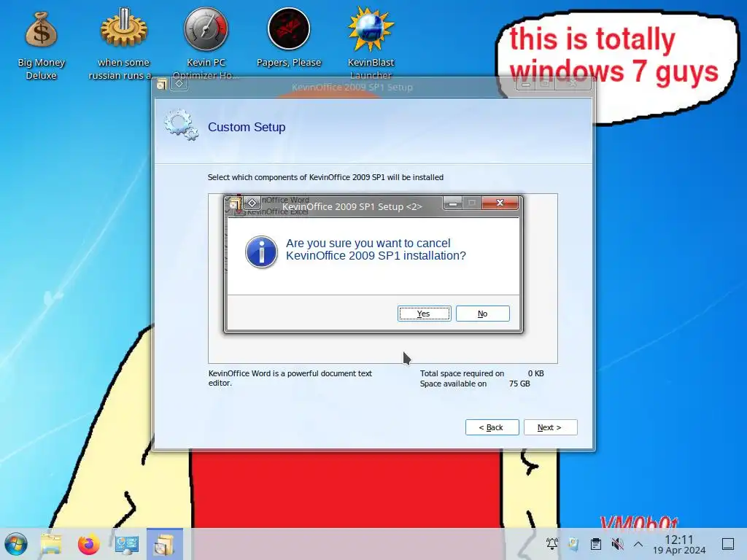Viewport: 747px width, 560px height.
Task: Click the 'Select which components' instruction text
Action: [x=325, y=177]
